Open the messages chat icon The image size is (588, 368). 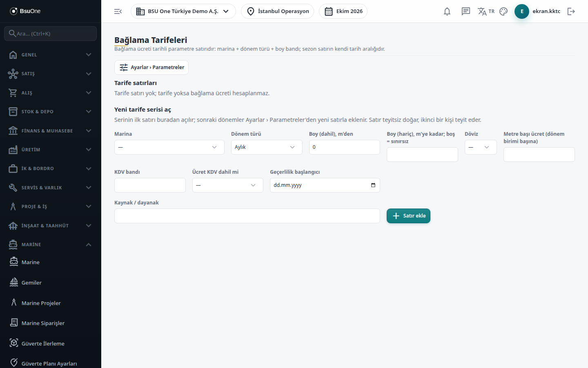point(466,11)
